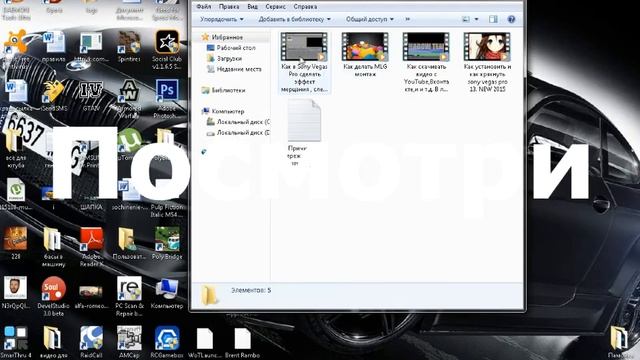This screenshot has height=360, width=640.
Task: Open the 228 desktop icon
Action: pyautogui.click(x=16, y=243)
